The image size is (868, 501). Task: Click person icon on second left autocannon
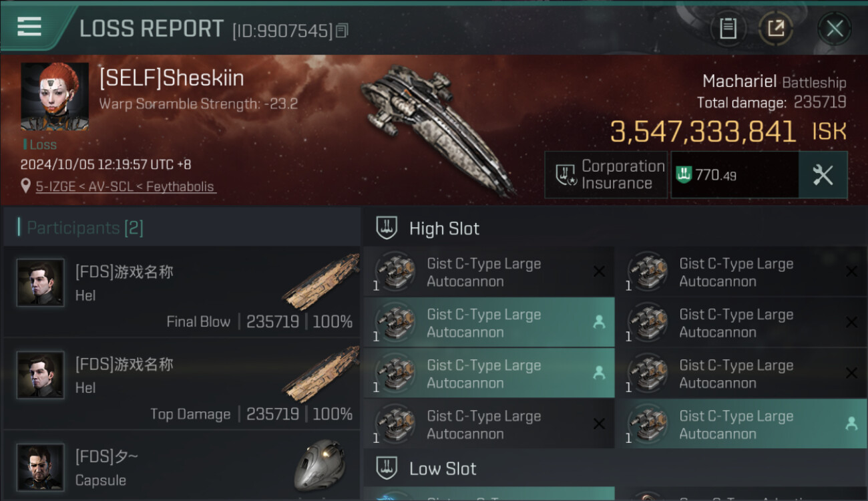click(x=599, y=322)
